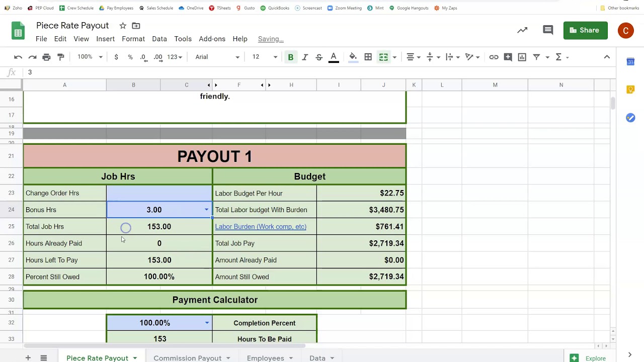The height and width of the screenshot is (362, 644).
Task: Add a new sheet with plus
Action: pos(28,358)
